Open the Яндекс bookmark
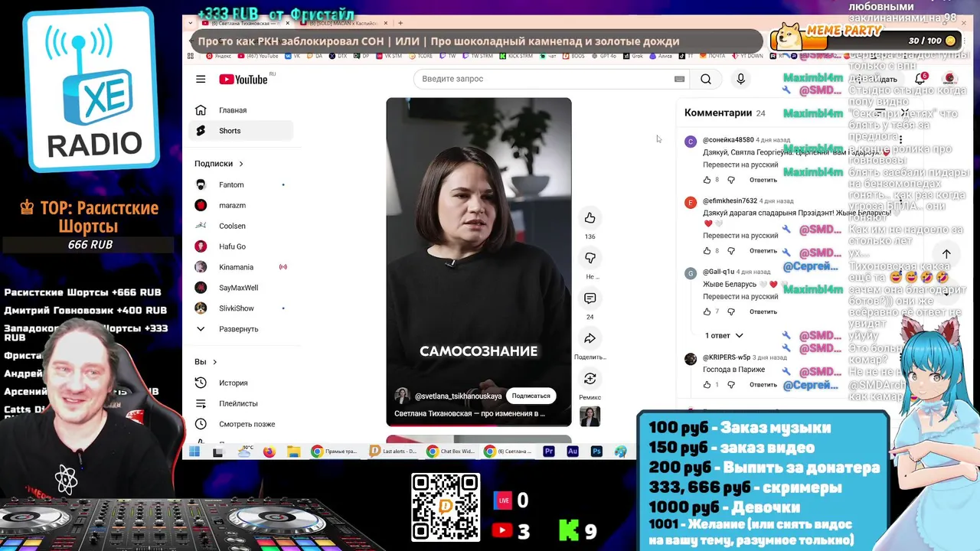Image resolution: width=980 pixels, height=551 pixels. point(217,56)
